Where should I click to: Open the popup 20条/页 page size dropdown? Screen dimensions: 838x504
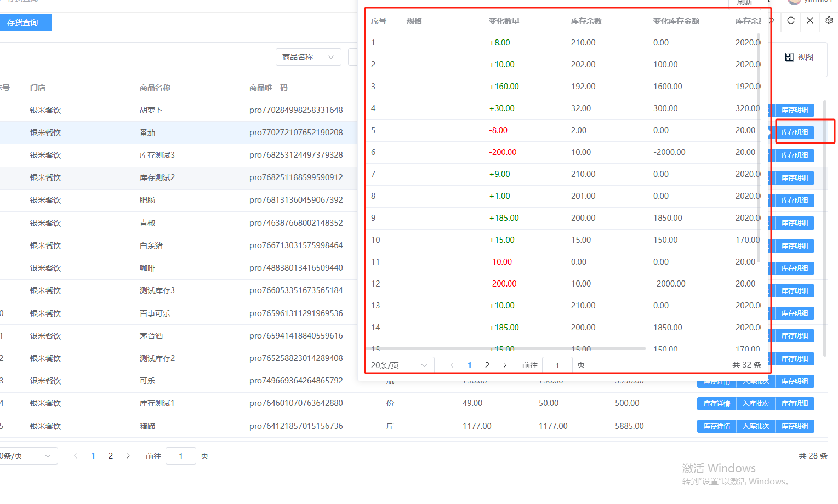coord(399,365)
